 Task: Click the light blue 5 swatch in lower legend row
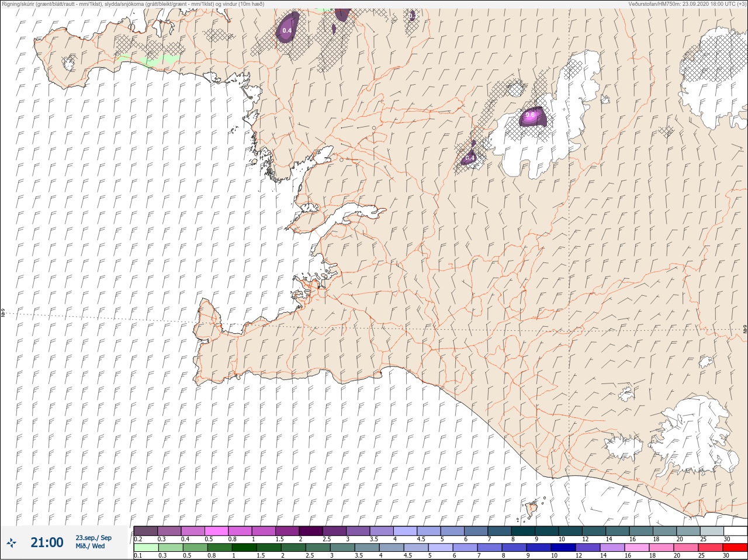coord(441,548)
